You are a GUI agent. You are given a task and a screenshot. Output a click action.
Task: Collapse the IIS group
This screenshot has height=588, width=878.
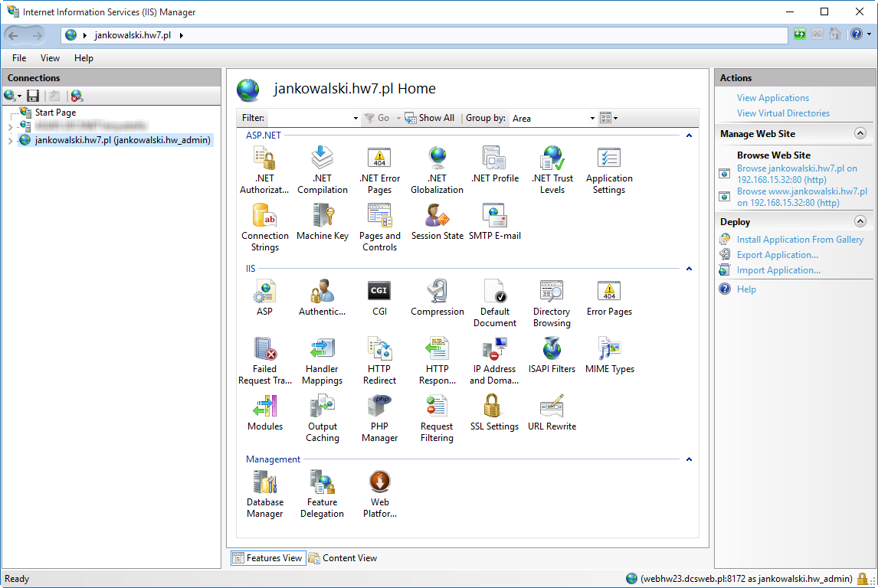pos(689,269)
